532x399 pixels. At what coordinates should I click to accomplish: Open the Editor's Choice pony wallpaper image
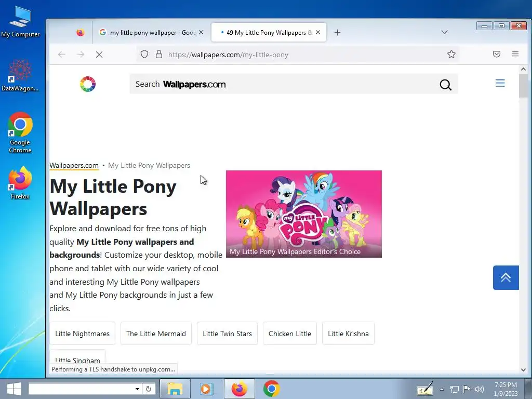(x=303, y=214)
